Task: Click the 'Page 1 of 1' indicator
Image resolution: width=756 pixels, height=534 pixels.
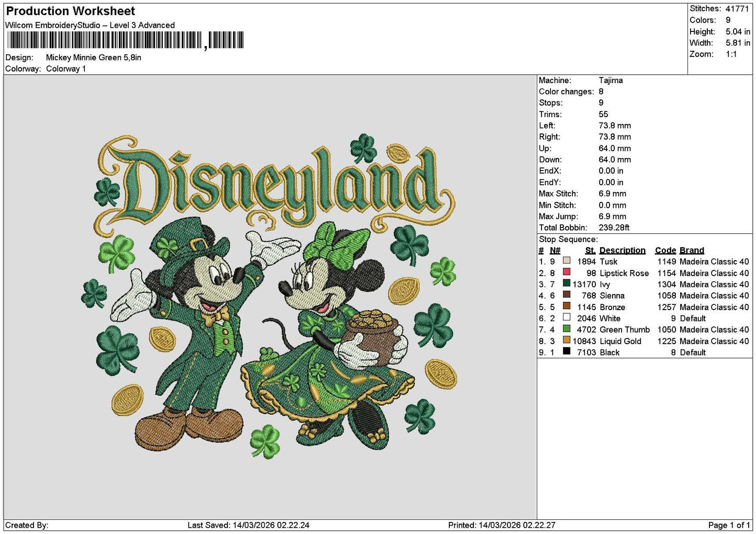Action: pos(729,525)
